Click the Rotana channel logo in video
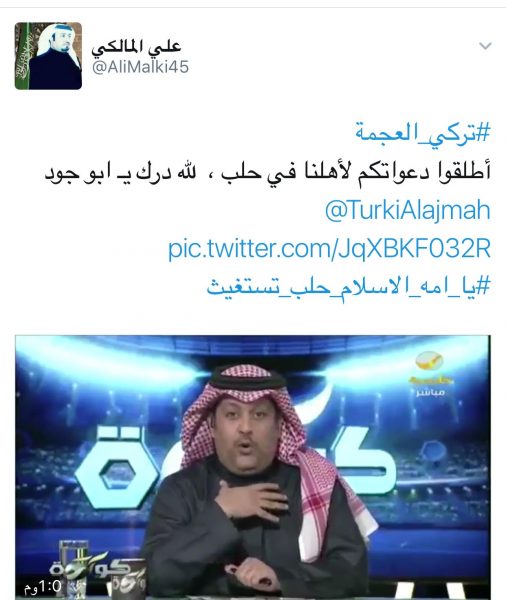Screen dimensions: 506x600 (431, 367)
